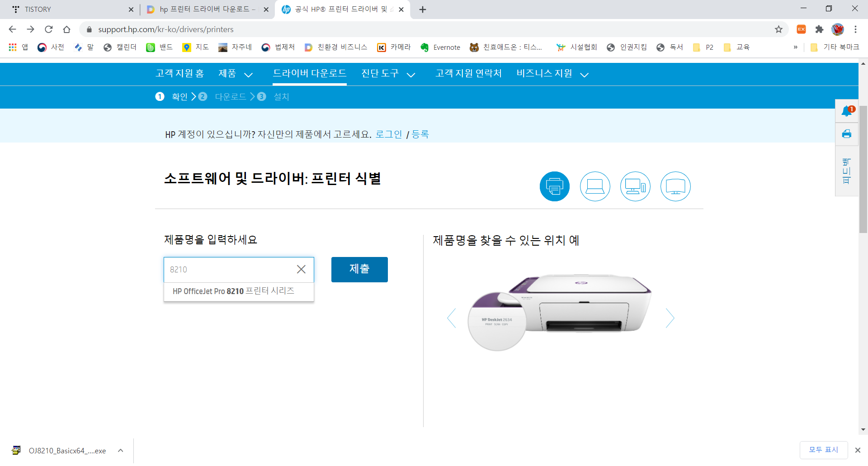Click the 모두 표시 button
This screenshot has height=466, width=868.
tap(824, 450)
